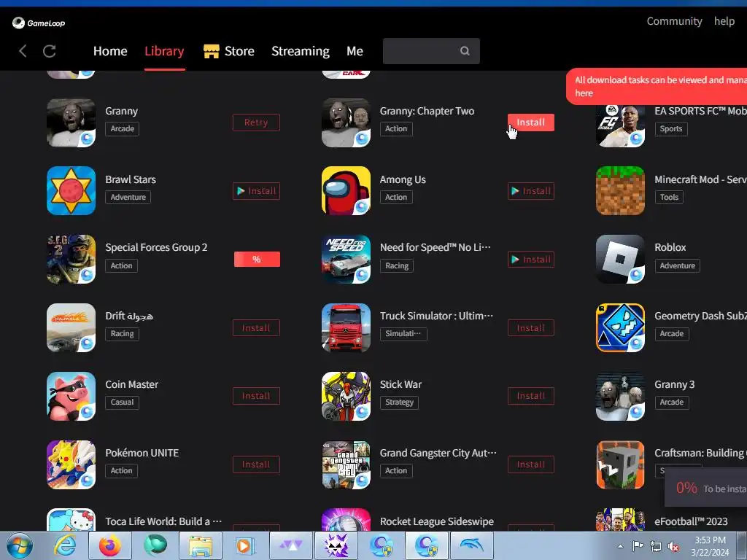The height and width of the screenshot is (560, 747).
Task: Go back using the back arrow
Action: coord(23,51)
